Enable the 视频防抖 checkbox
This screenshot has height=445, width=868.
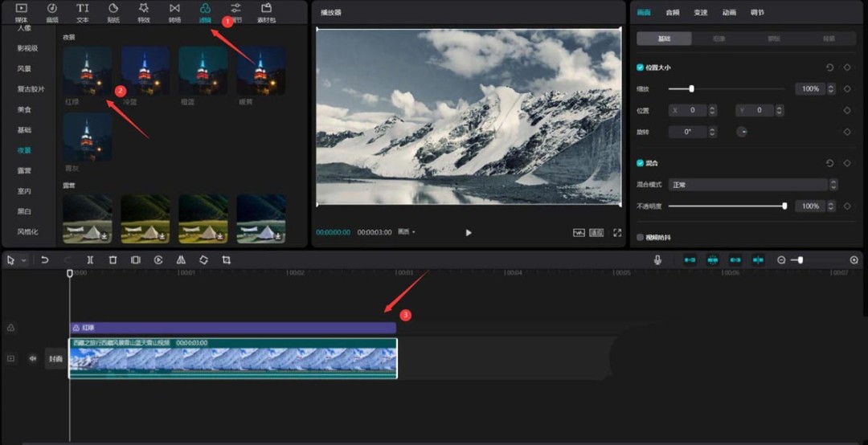coord(641,238)
